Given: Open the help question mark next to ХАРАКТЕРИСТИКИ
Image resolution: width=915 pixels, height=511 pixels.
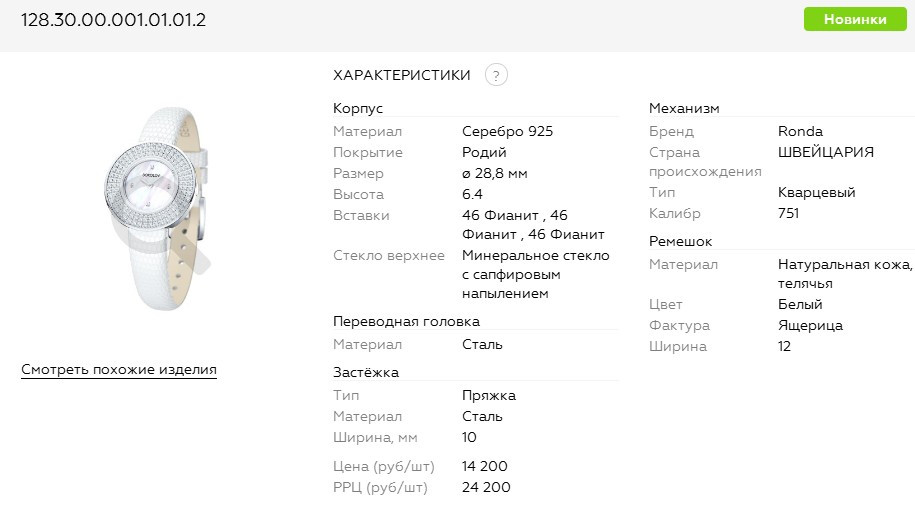Looking at the screenshot, I should point(496,75).
